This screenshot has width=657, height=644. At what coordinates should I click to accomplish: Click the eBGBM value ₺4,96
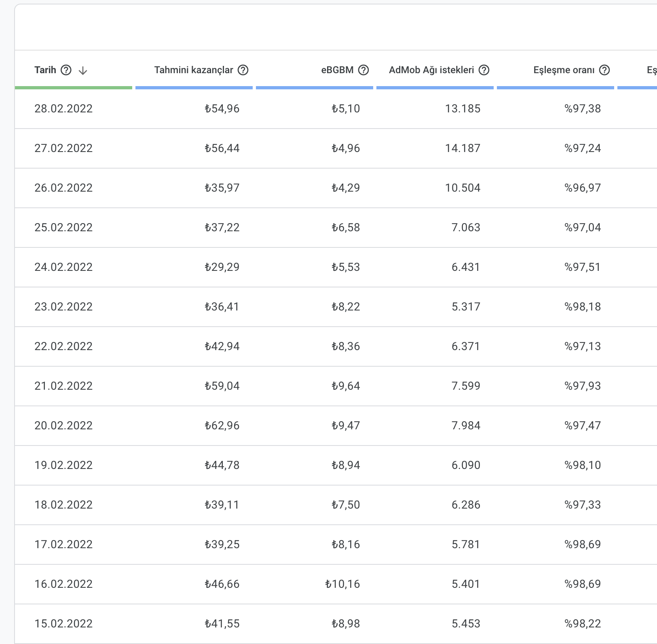coord(346,148)
